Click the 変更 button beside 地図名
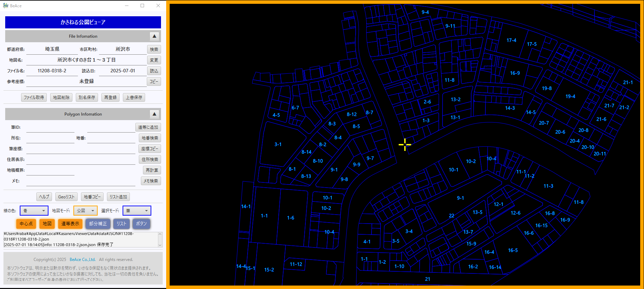The image size is (644, 289). pos(154,60)
